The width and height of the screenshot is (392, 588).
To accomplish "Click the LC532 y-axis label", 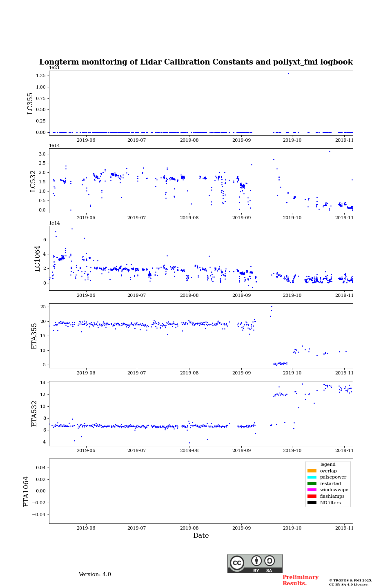I will tap(33, 181).
